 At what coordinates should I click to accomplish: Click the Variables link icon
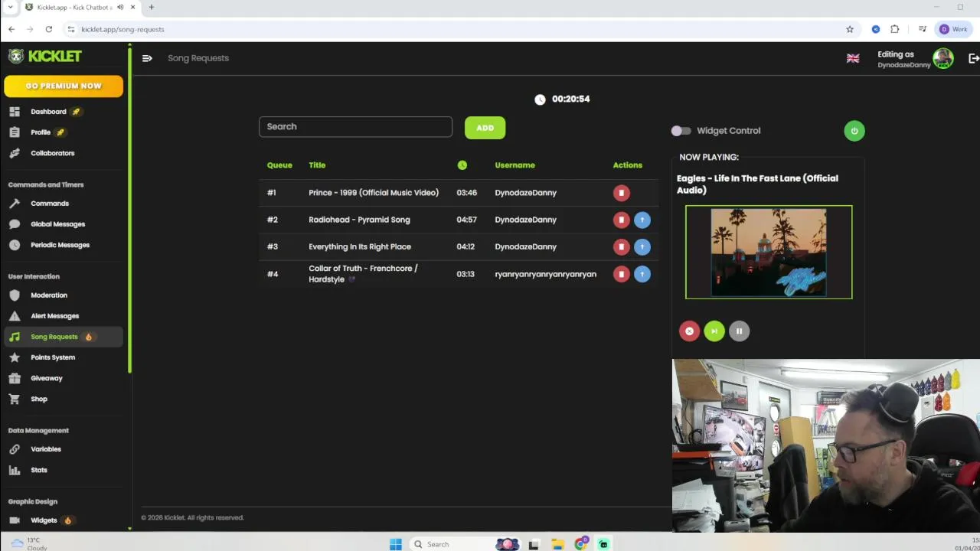(15, 449)
